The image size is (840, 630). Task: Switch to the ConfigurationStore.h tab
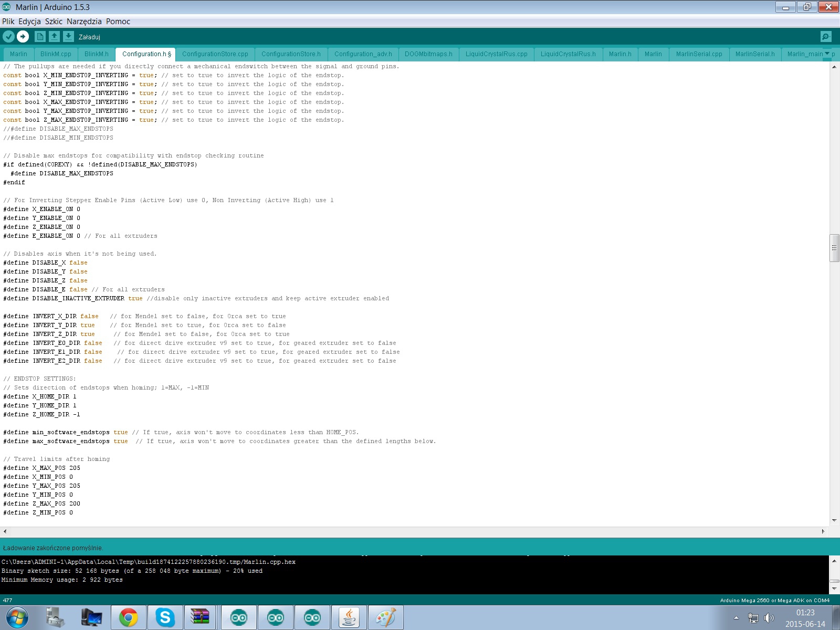291,54
